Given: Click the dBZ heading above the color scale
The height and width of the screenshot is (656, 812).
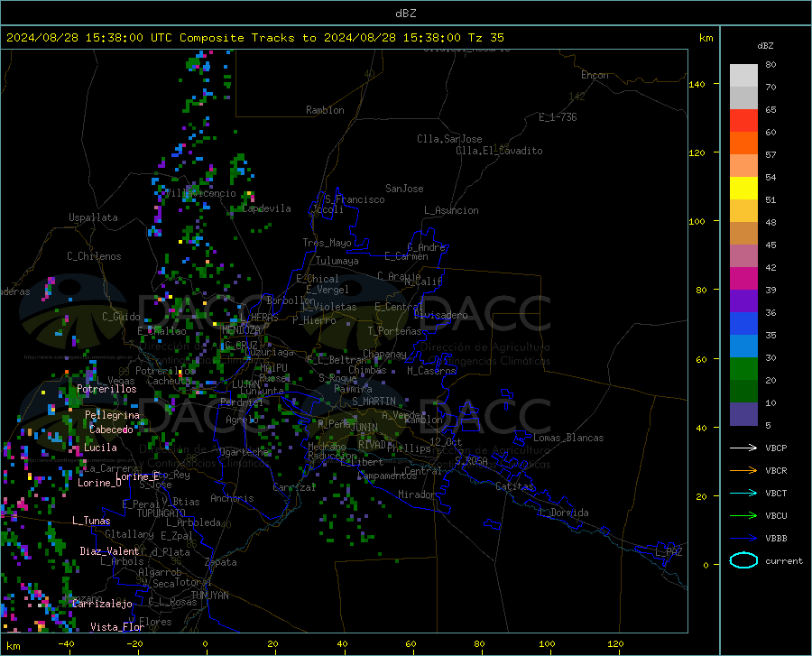Looking at the screenshot, I should coord(765,45).
